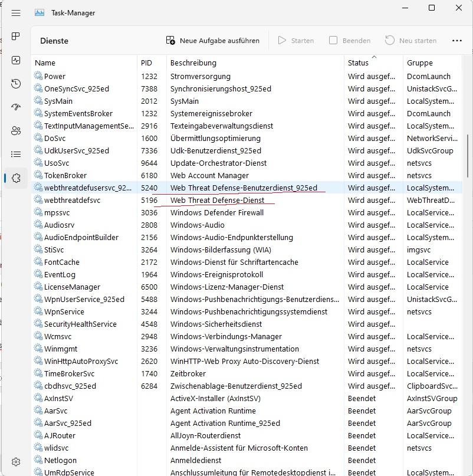This screenshot has height=476, width=473.
Task: Open the Users page in sidebar
Action: click(x=16, y=130)
